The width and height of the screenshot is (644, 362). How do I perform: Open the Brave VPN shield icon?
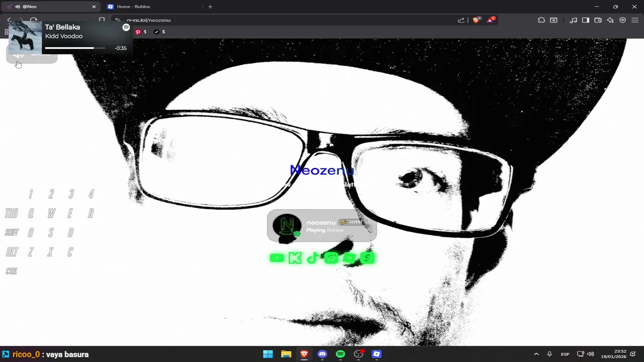(x=622, y=20)
